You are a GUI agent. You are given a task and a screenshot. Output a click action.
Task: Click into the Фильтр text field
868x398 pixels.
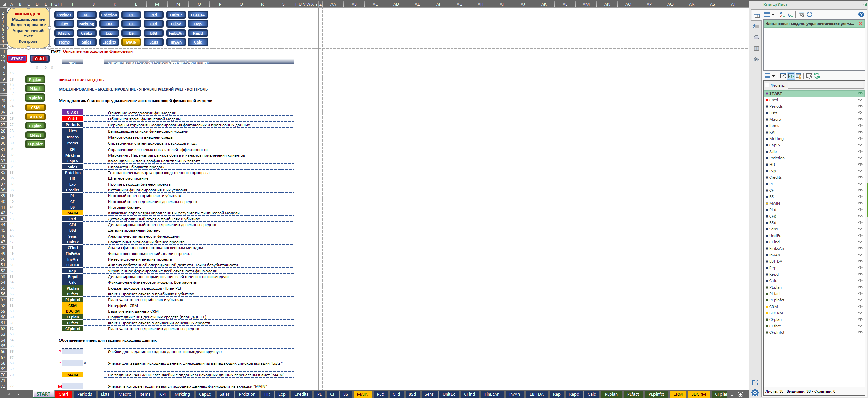click(x=826, y=85)
